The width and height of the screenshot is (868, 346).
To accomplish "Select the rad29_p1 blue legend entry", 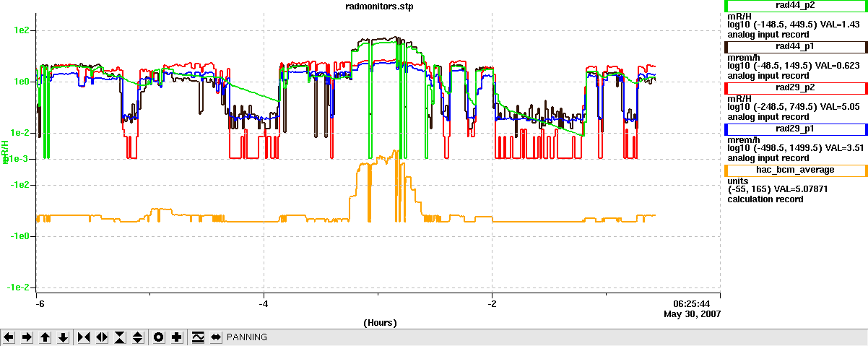I will (796, 129).
